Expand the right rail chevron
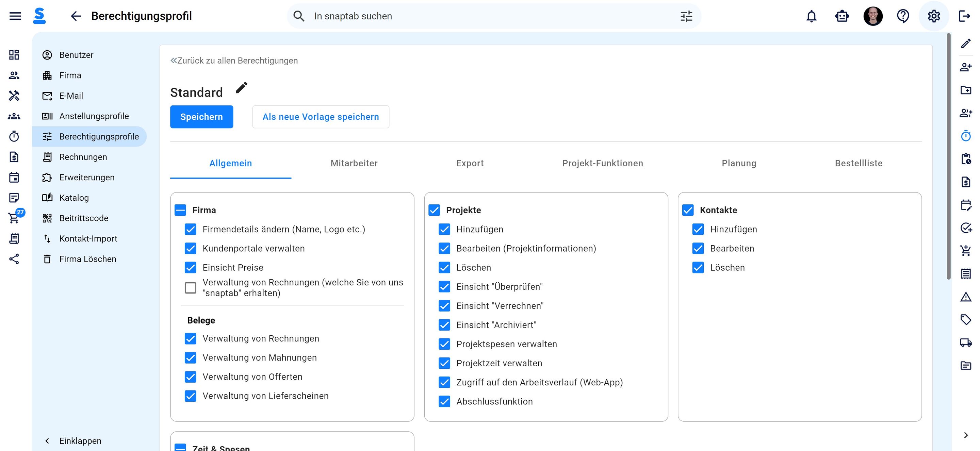Image resolution: width=980 pixels, height=451 pixels. coord(966,435)
